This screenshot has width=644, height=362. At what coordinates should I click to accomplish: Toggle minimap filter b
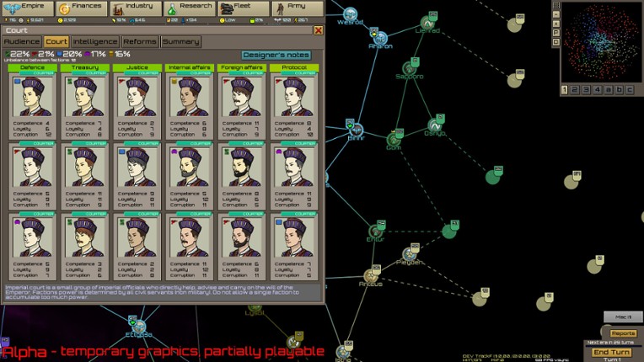click(x=618, y=89)
